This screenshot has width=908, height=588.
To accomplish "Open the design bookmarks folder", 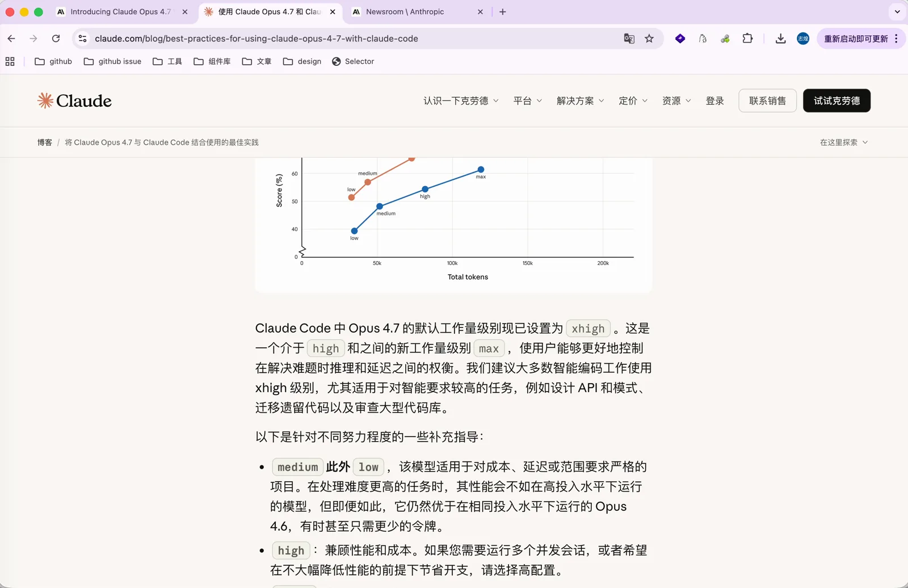I will (x=302, y=61).
